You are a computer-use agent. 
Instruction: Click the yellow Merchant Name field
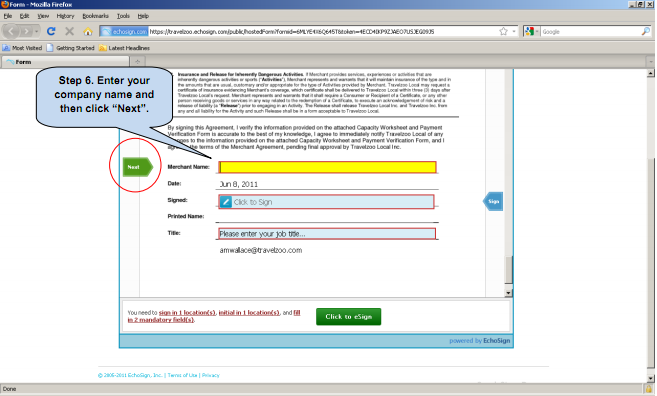[x=328, y=167]
